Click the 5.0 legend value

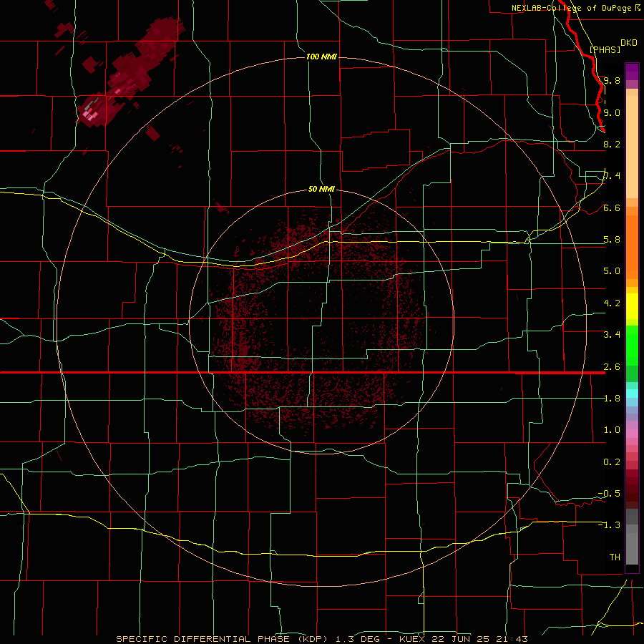[612, 271]
